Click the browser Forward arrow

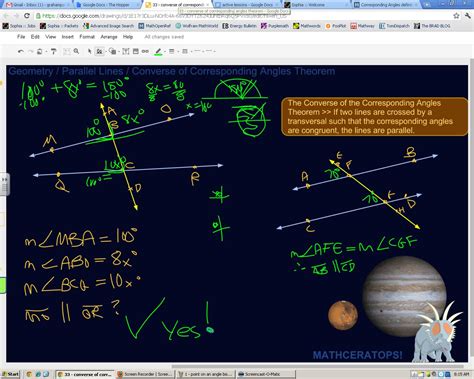pos(17,16)
